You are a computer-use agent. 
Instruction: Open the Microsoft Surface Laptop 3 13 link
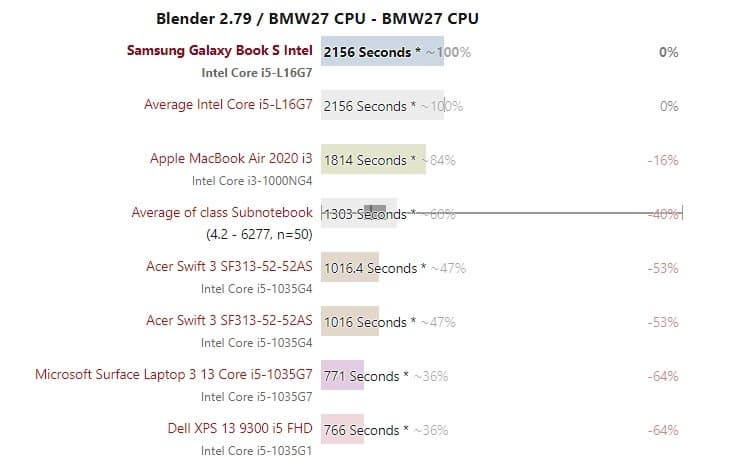click(174, 376)
